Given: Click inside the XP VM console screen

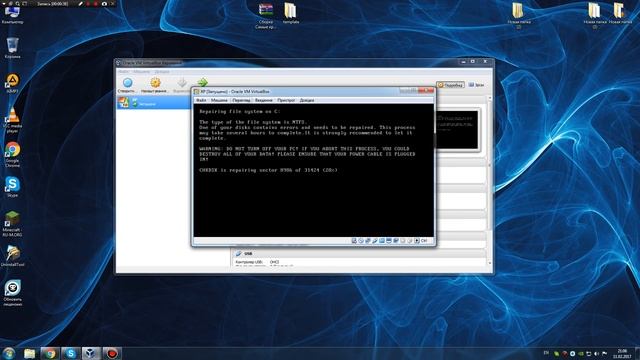Looking at the screenshot, I should tap(313, 170).
